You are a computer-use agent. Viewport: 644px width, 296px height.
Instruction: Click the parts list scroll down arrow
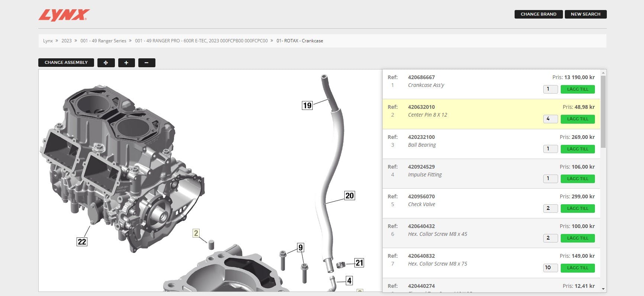pyautogui.click(x=603, y=289)
